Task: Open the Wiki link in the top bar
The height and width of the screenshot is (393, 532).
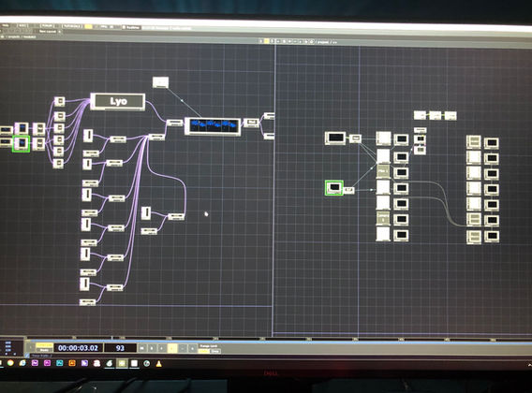Action: 22,26
